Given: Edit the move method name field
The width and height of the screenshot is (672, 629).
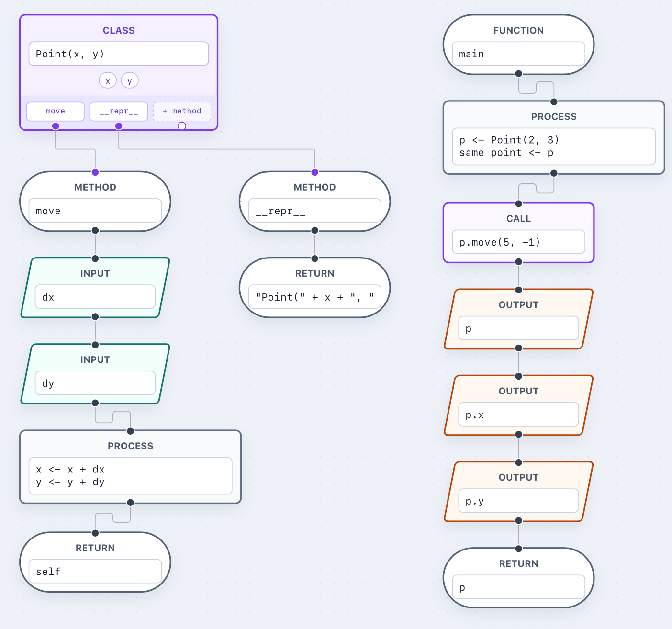Looking at the screenshot, I should [x=95, y=211].
